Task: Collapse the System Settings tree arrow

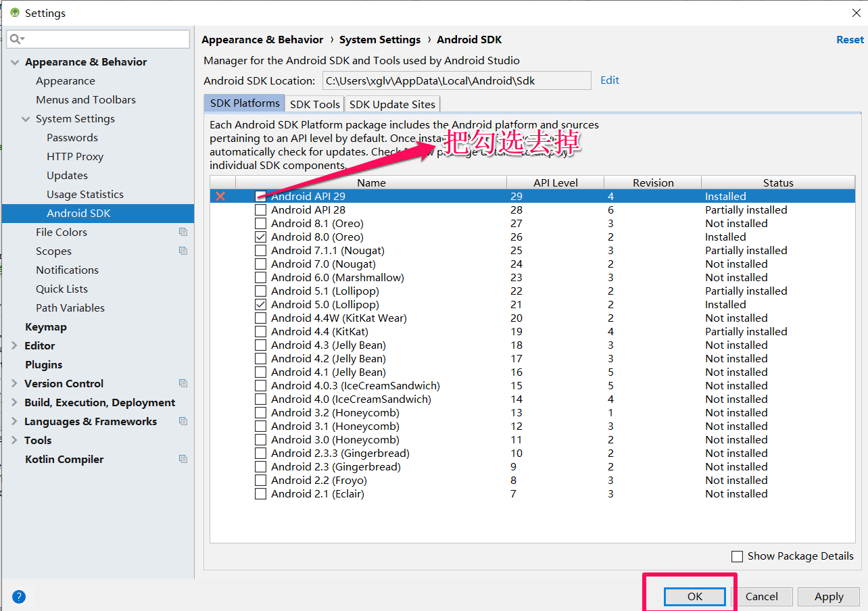Action: (x=26, y=119)
